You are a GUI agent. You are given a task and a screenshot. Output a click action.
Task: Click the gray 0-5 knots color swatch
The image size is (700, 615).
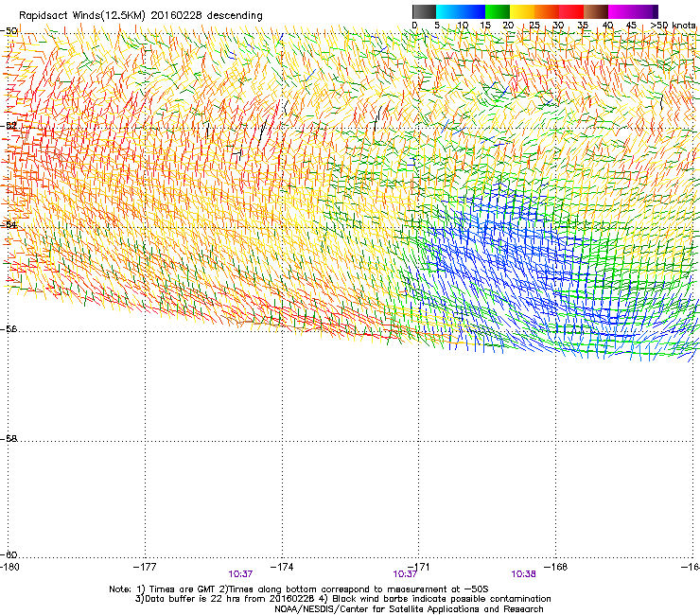(424, 11)
